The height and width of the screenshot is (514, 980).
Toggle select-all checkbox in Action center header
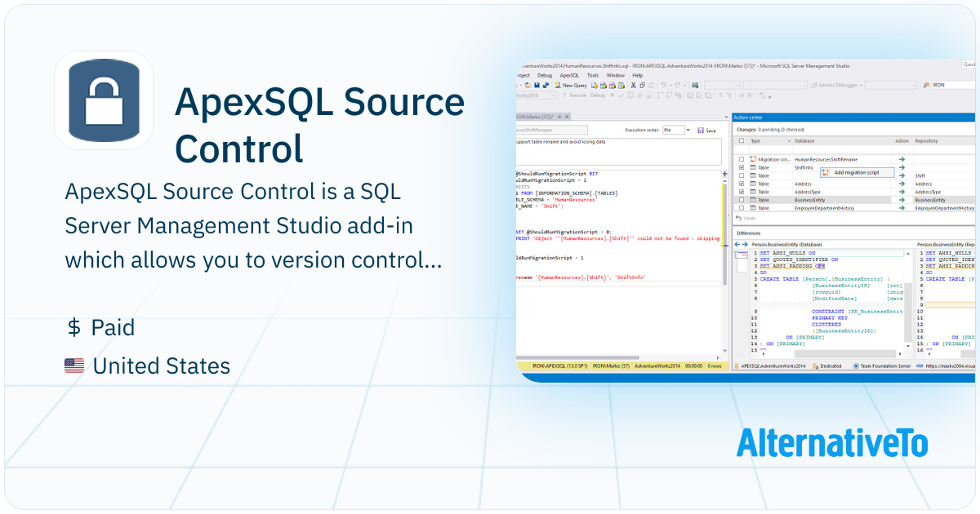click(x=742, y=140)
